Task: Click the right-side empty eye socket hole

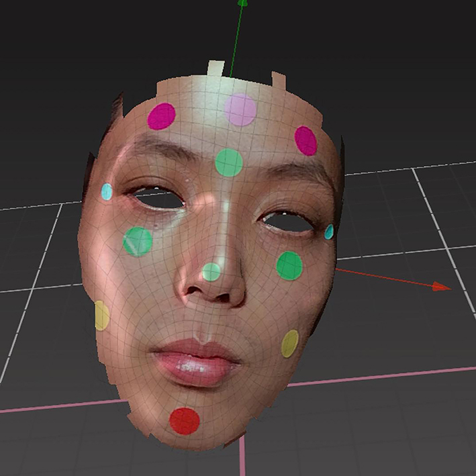Action: pos(288,221)
